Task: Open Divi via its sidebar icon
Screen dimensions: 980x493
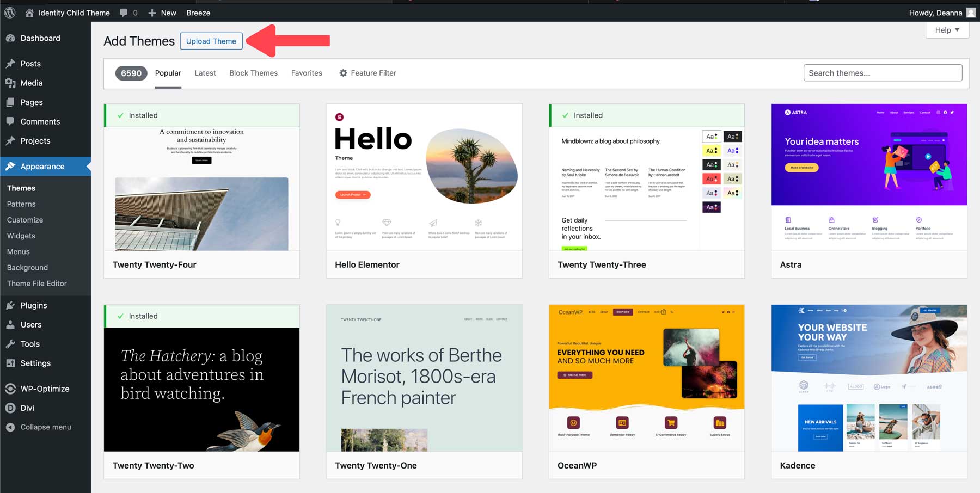Action: (x=11, y=408)
